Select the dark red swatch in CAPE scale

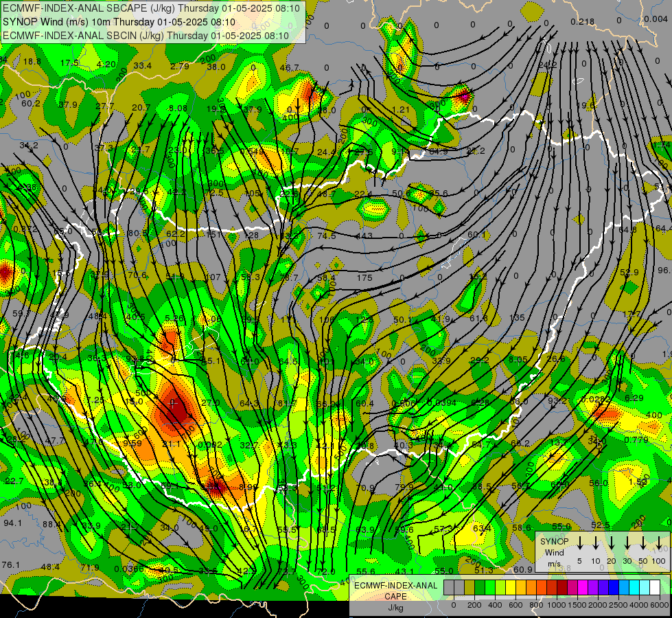pyautogui.click(x=562, y=587)
